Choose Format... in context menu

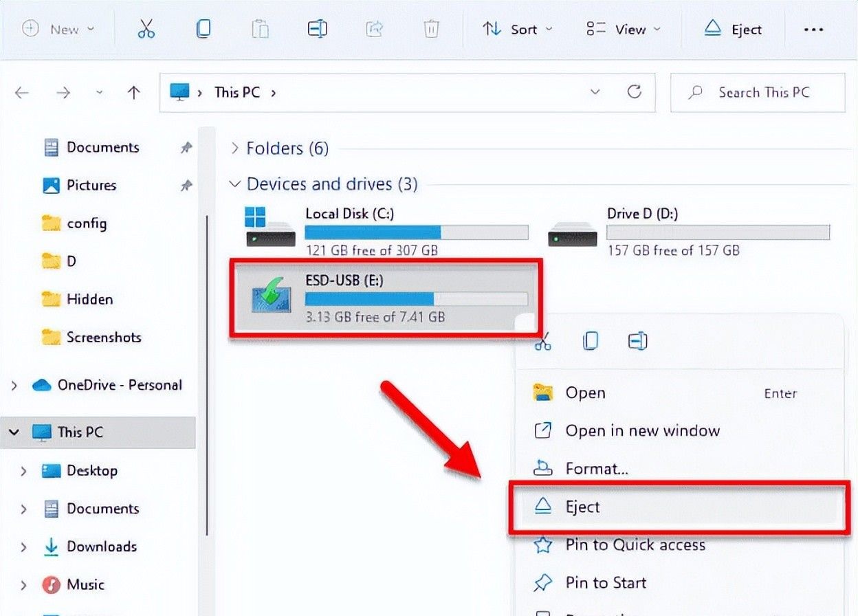tap(678, 469)
